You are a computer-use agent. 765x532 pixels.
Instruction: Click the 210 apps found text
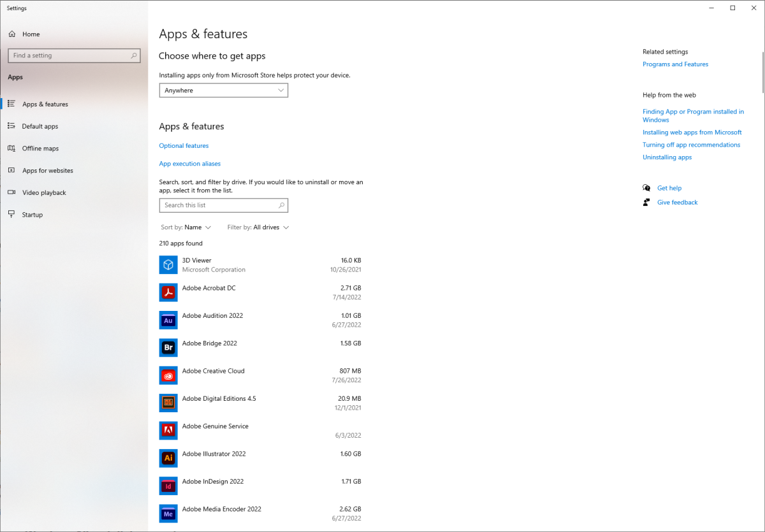180,243
